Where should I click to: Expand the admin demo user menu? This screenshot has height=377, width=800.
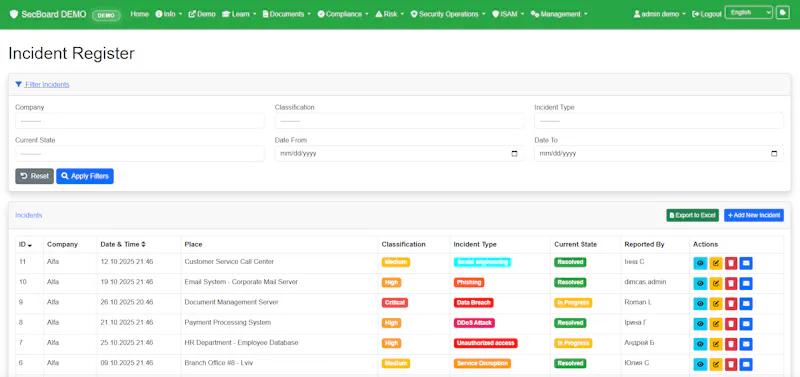tap(660, 14)
